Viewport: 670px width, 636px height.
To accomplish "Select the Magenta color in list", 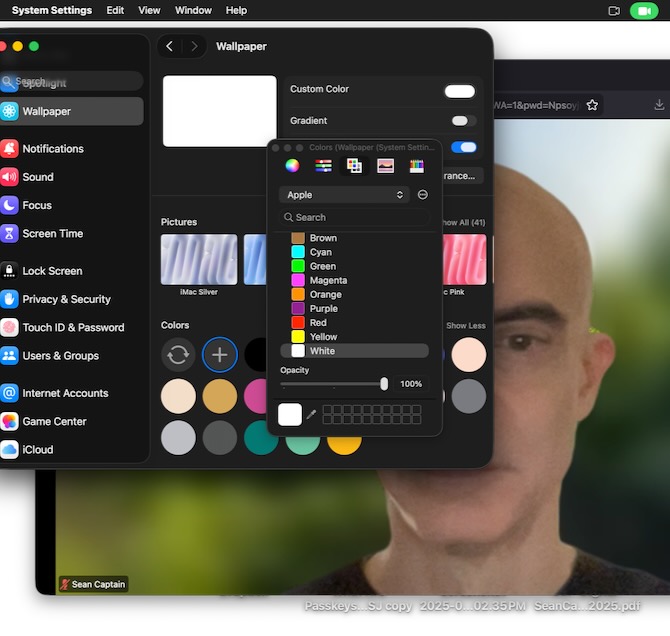I will point(354,280).
